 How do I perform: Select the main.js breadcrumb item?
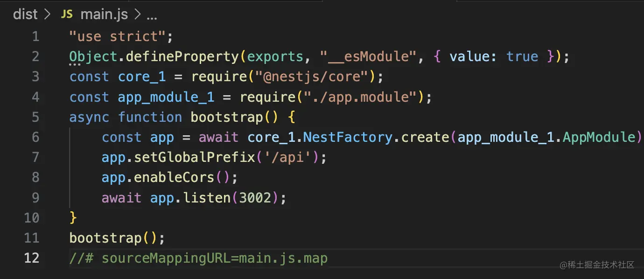104,14
